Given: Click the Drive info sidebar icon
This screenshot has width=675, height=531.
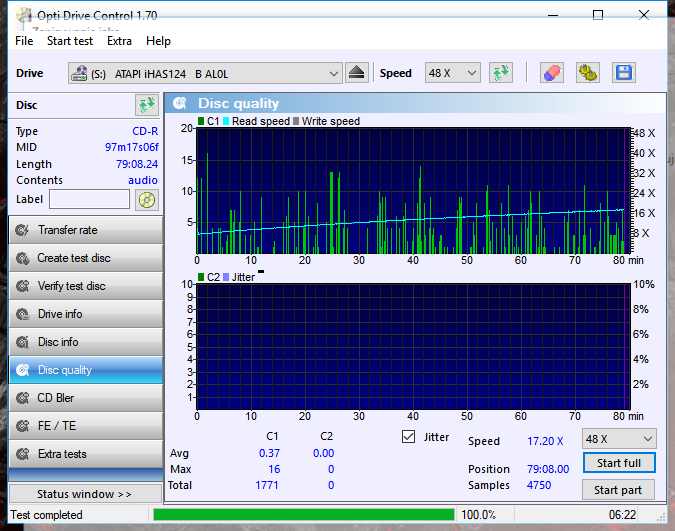Looking at the screenshot, I should coord(22,314).
